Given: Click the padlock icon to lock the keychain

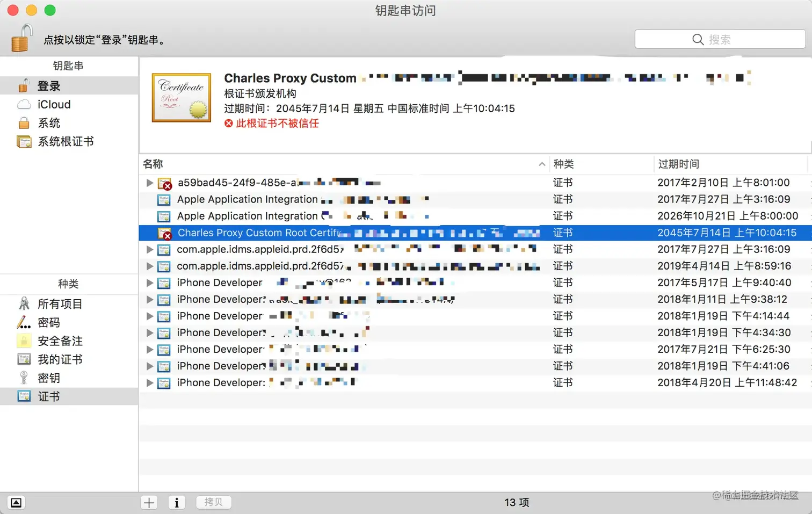Looking at the screenshot, I should (21, 38).
